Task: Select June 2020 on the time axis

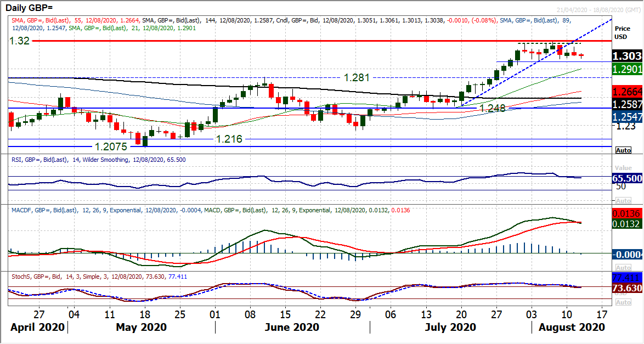Action: (291, 328)
